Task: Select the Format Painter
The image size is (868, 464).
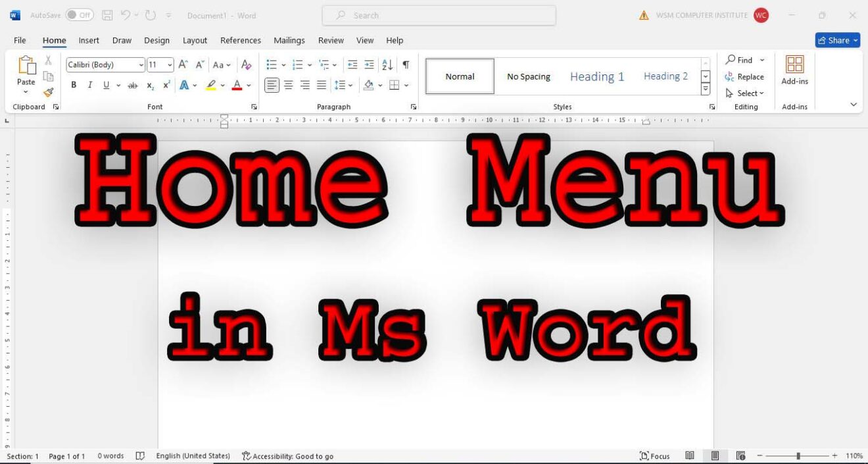Action: pos(48,92)
